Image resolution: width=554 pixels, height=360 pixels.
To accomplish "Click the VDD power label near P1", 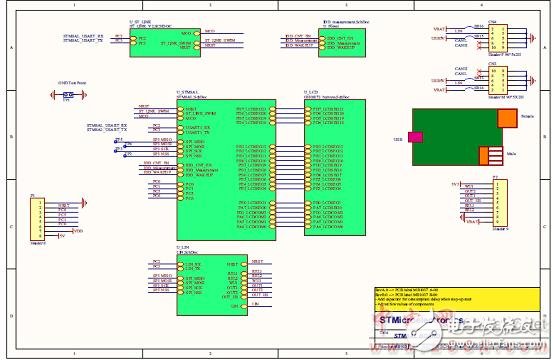I will (77, 231).
